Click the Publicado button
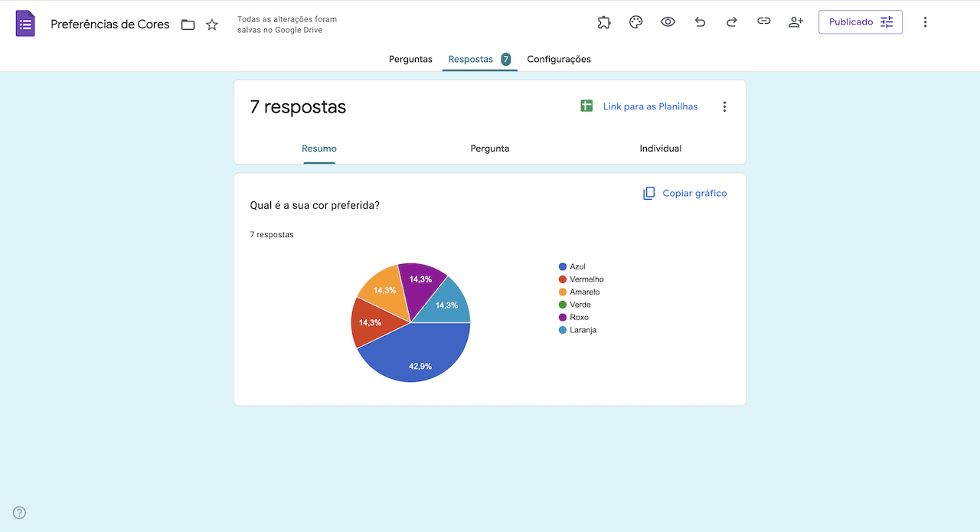Viewport: 980px width, 532px height. pyautogui.click(x=860, y=22)
